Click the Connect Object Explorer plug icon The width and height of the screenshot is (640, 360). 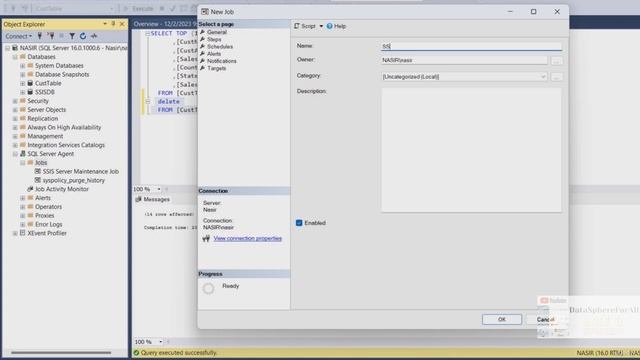point(40,36)
